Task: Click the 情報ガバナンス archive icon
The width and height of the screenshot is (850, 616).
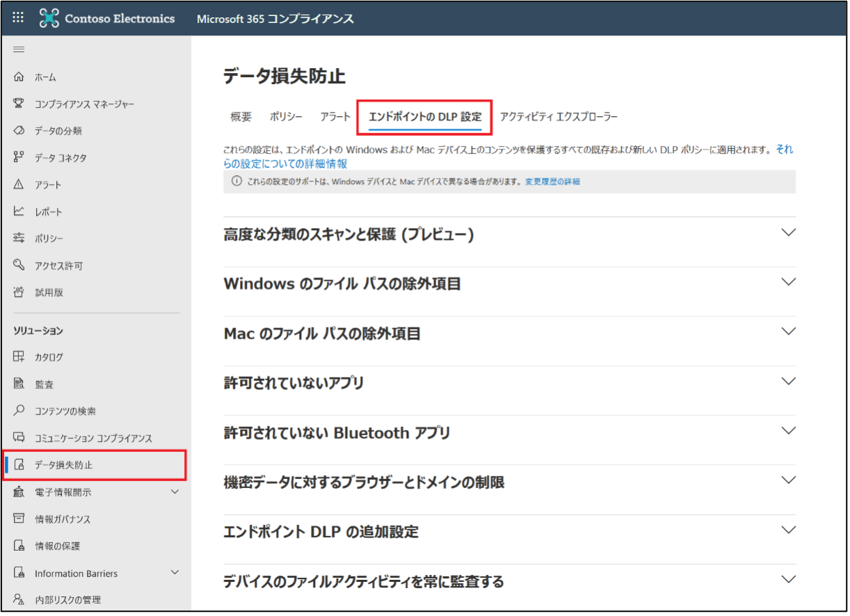Action: coord(19,519)
